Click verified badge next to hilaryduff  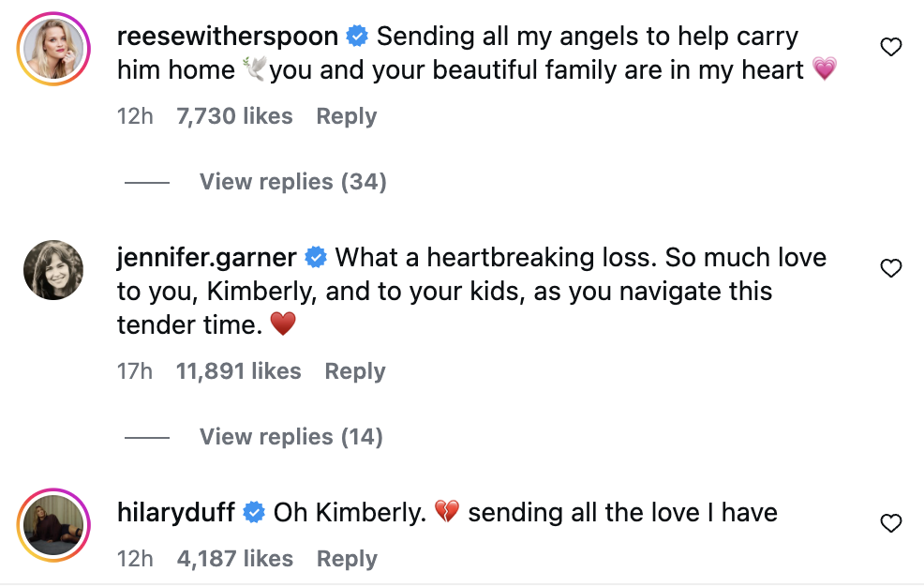pyautogui.click(x=254, y=513)
